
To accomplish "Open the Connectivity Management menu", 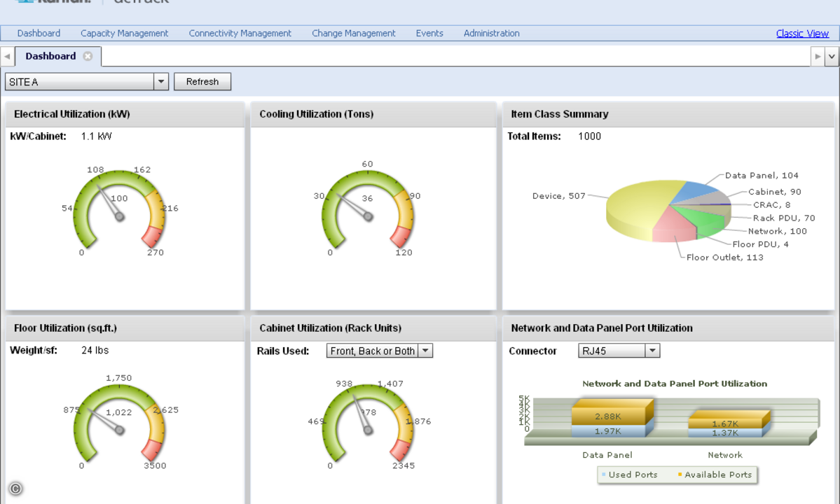I will [240, 33].
